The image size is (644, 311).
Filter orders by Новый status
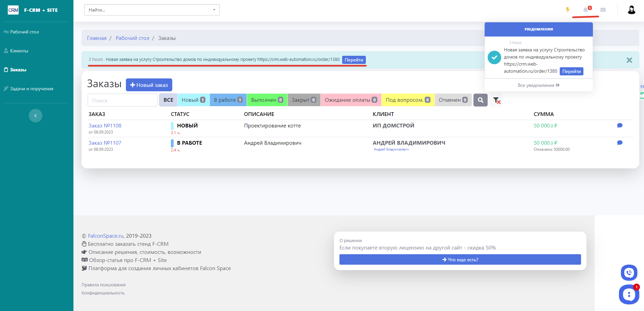(x=193, y=100)
